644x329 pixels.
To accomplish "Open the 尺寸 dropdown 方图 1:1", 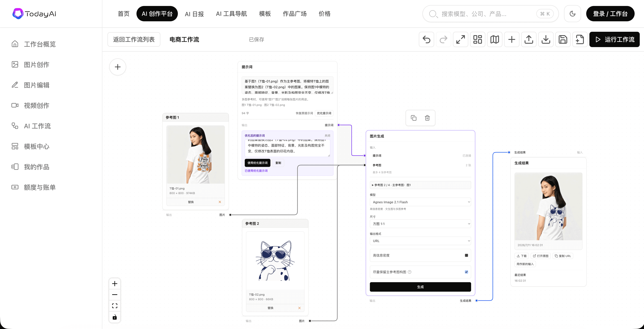I will point(420,224).
